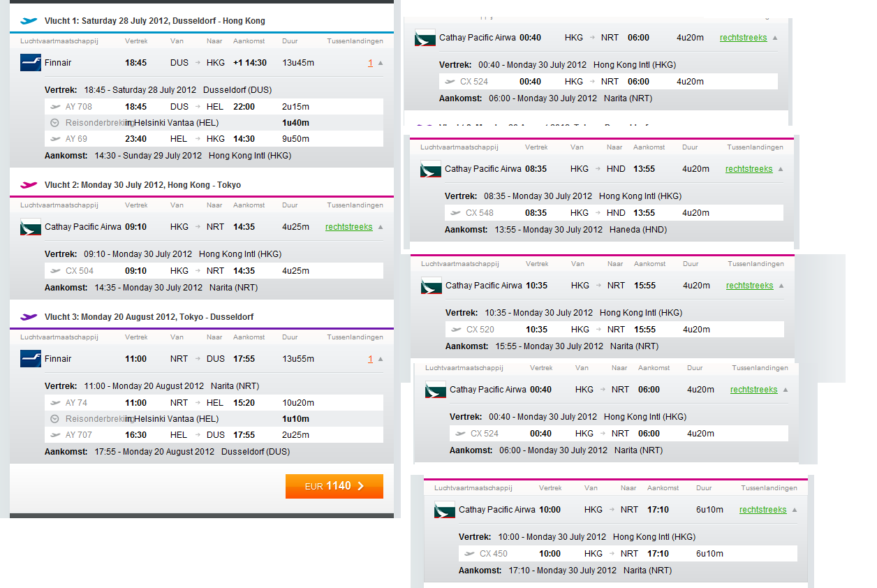Image resolution: width=877 pixels, height=588 pixels.
Task: Click flight number CX 520
Action: click(480, 330)
